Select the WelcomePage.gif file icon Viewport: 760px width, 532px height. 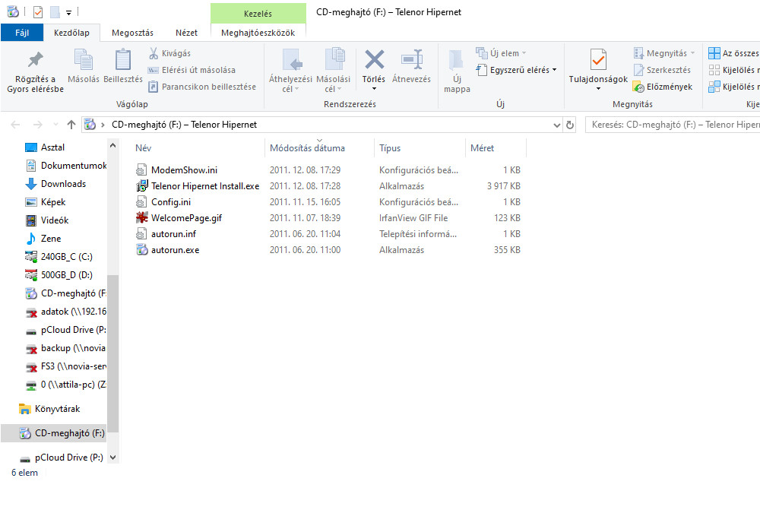141,217
